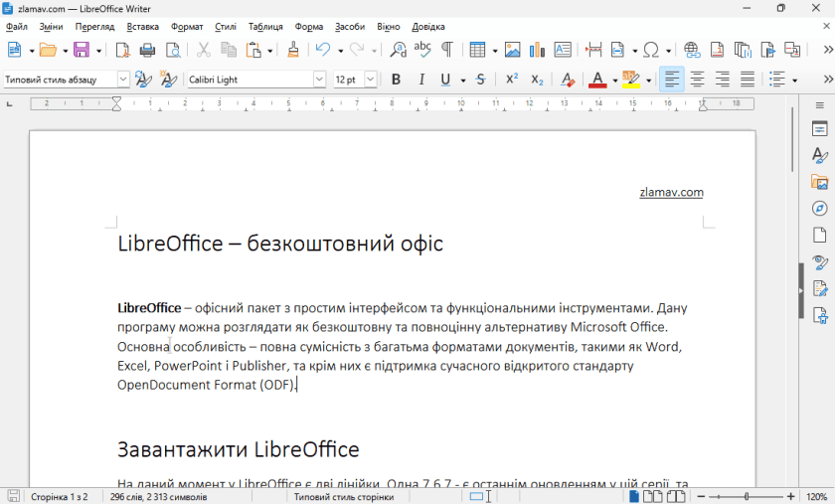Open the sidebar Page deck icon
Image resolution: width=835 pixels, height=504 pixels.
(x=819, y=235)
